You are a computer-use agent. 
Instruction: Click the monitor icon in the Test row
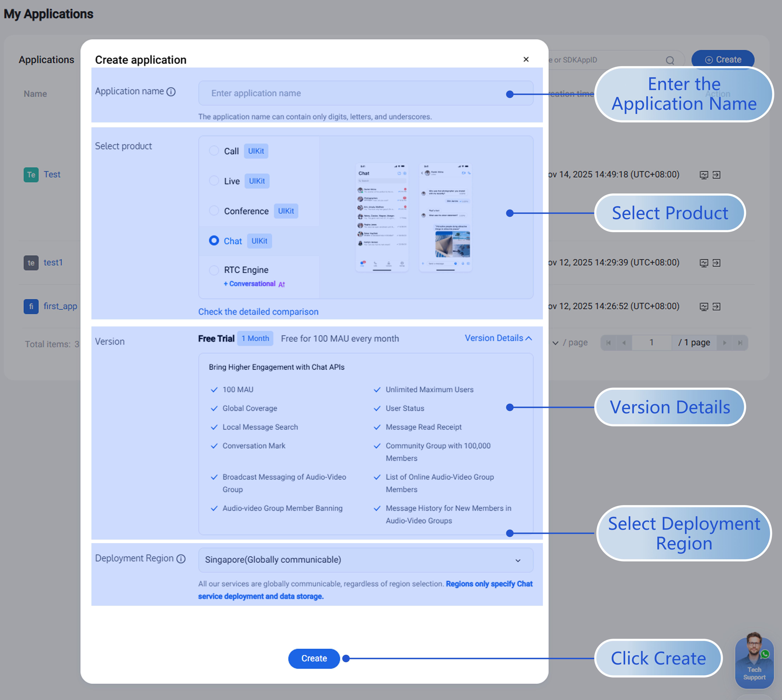[704, 175]
